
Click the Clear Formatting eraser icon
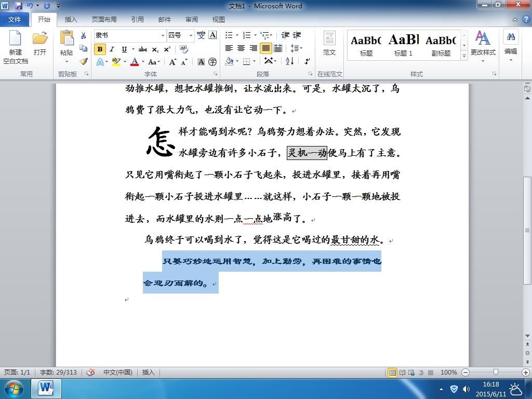184,49
